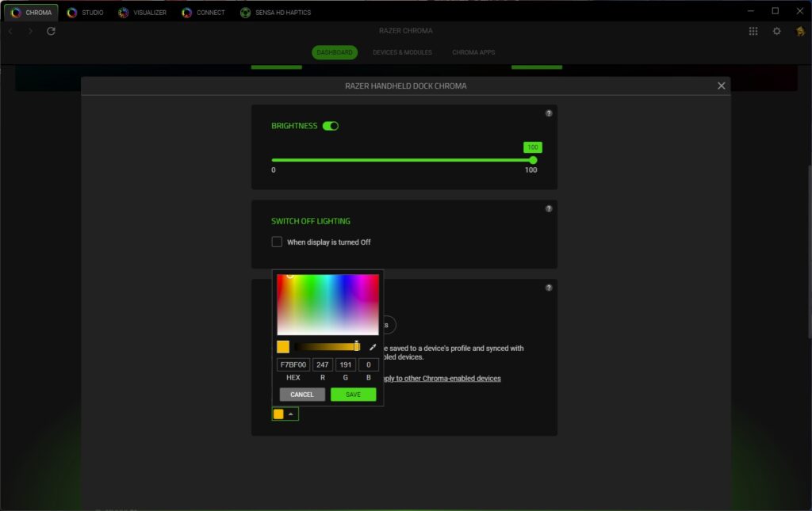The image size is (812, 511).
Task: Open the Chroma tab
Action: pos(31,13)
